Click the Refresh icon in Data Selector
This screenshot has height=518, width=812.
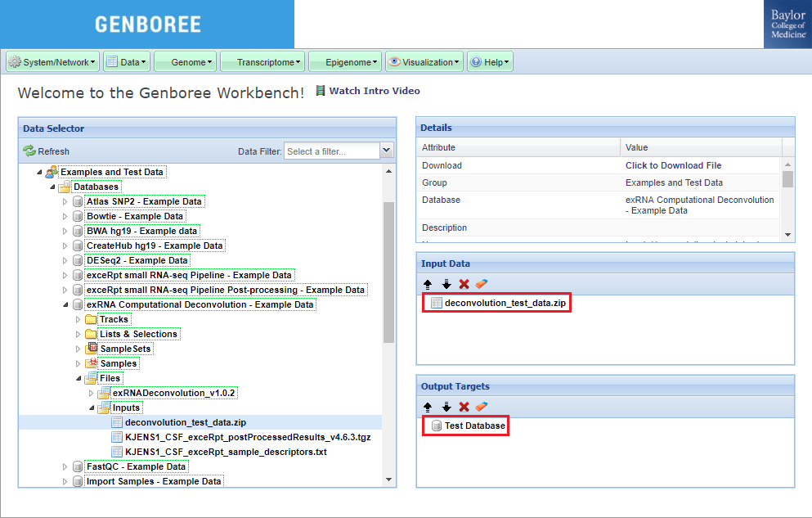click(29, 151)
